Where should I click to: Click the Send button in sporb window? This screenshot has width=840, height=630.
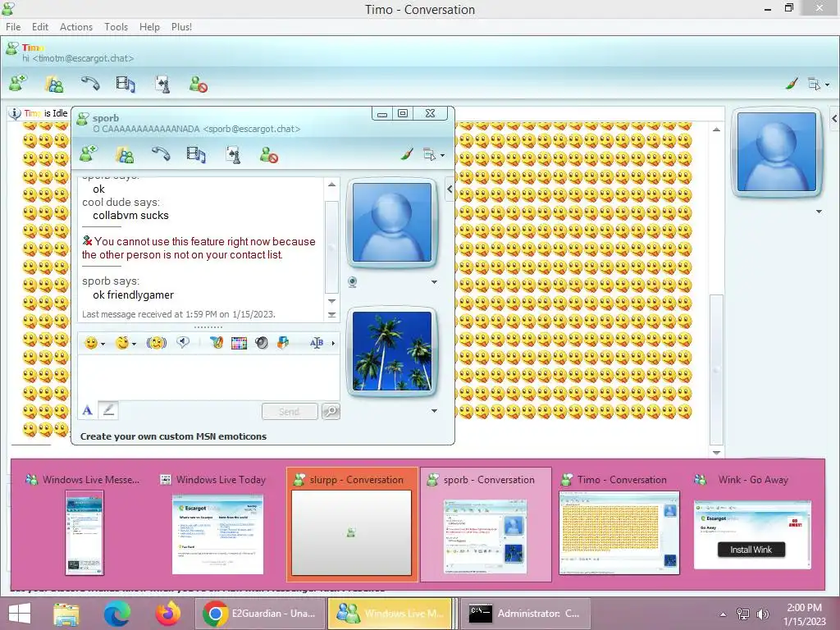click(x=290, y=412)
